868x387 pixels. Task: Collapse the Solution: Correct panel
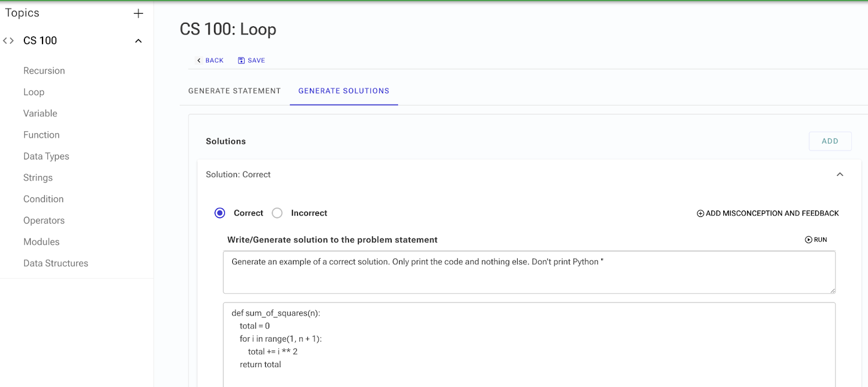click(x=840, y=175)
